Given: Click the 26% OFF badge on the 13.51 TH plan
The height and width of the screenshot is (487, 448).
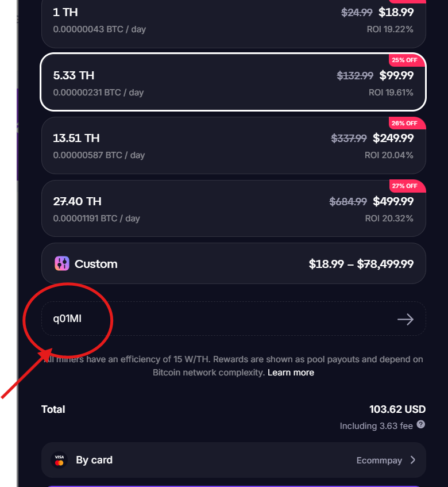Looking at the screenshot, I should coord(406,122).
